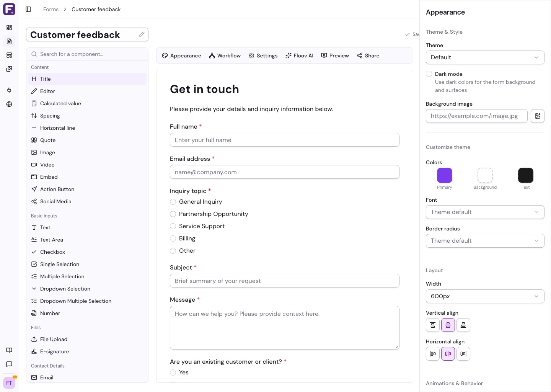The width and height of the screenshot is (551, 392).
Task: Open the Theme dropdown set to Default
Action: click(485, 57)
